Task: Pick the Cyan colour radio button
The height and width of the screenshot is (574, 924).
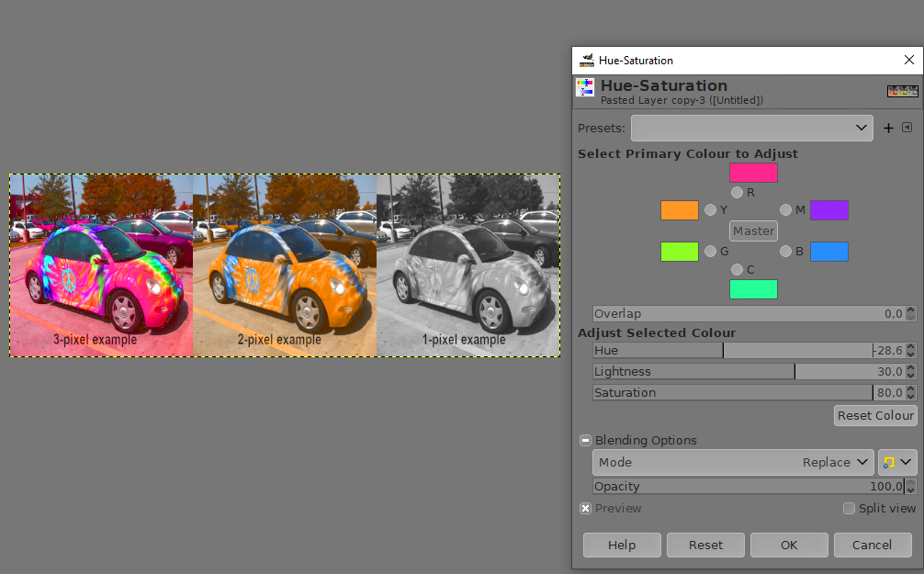Action: click(x=737, y=269)
